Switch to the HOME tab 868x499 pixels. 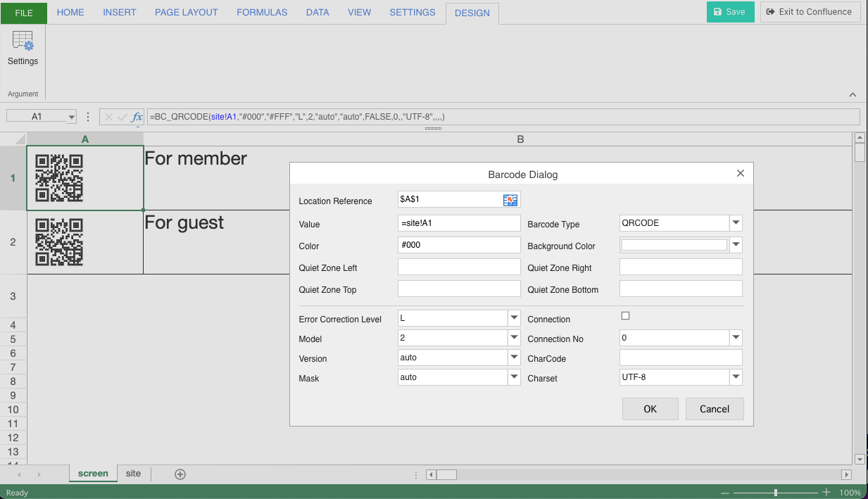[x=70, y=13]
